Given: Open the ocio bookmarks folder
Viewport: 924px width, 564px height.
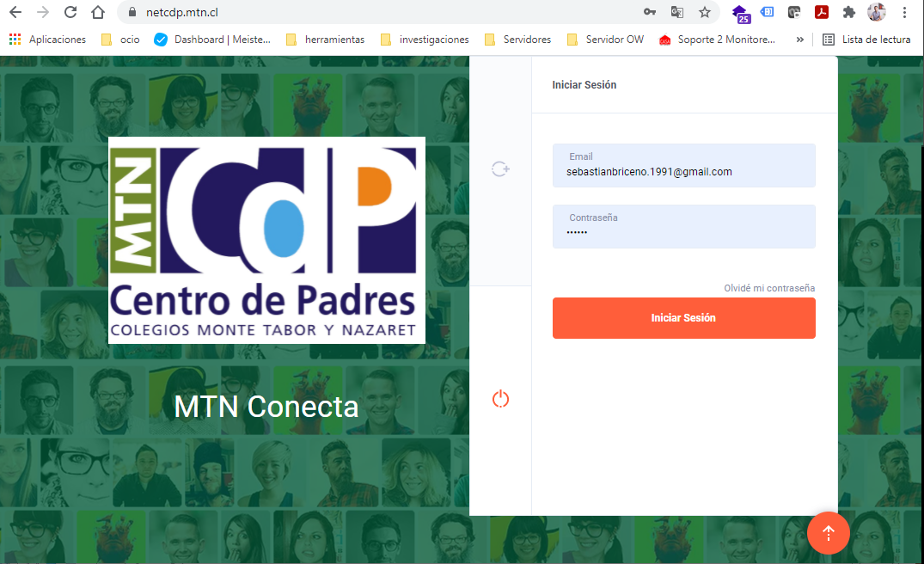Looking at the screenshot, I should 121,40.
